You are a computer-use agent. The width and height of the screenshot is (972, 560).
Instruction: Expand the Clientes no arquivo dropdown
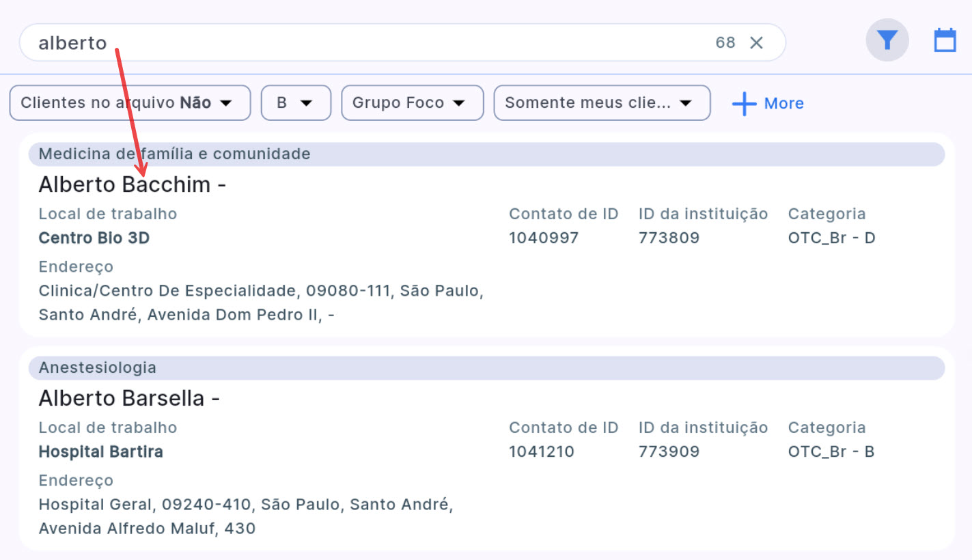tap(130, 103)
